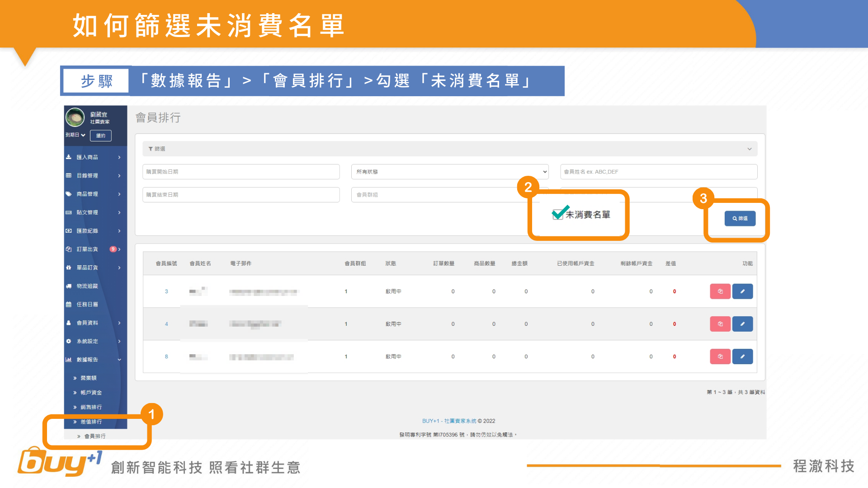
Task: Click pink copy icon for member 4
Action: point(720,324)
